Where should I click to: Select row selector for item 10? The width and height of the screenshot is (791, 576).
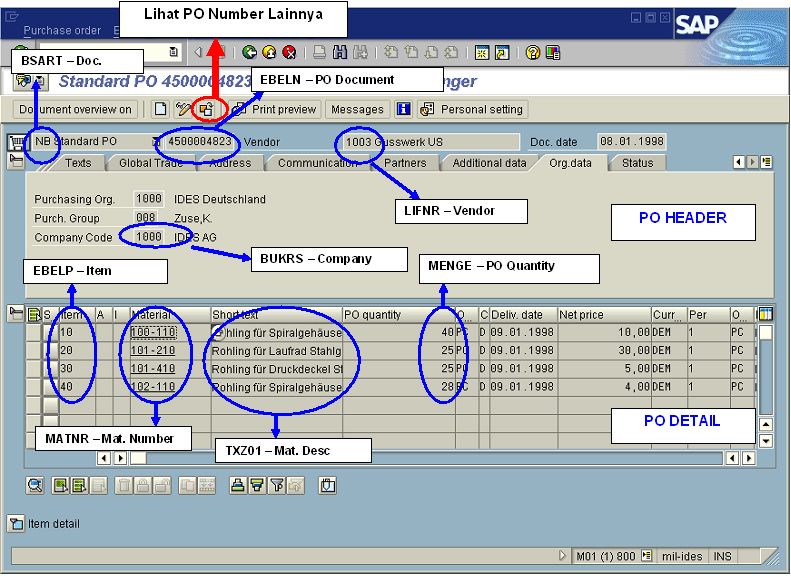click(x=33, y=333)
